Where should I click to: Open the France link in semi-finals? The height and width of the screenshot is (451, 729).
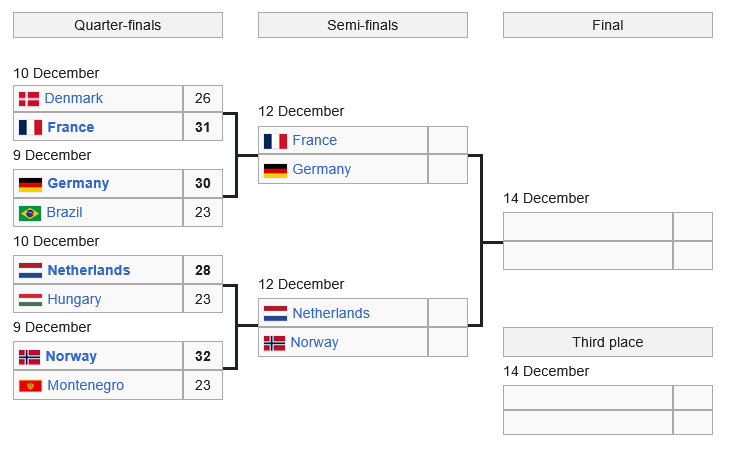pyautogui.click(x=314, y=141)
